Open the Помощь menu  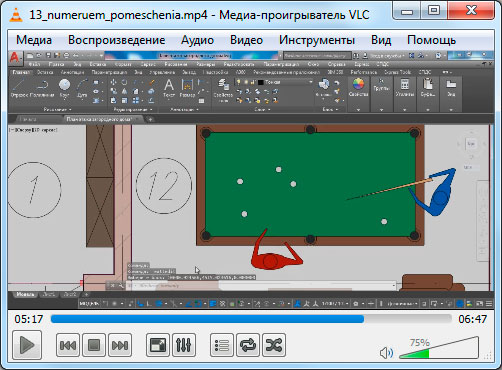tap(431, 40)
